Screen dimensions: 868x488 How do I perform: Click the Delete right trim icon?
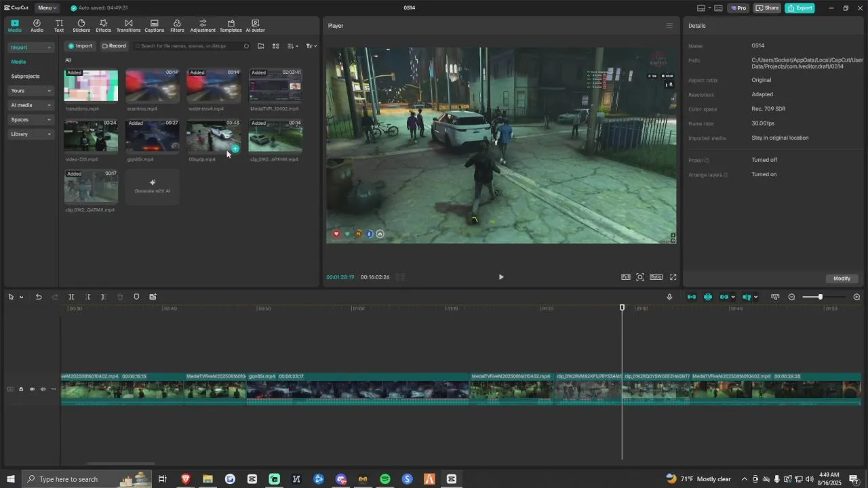pyautogui.click(x=103, y=297)
